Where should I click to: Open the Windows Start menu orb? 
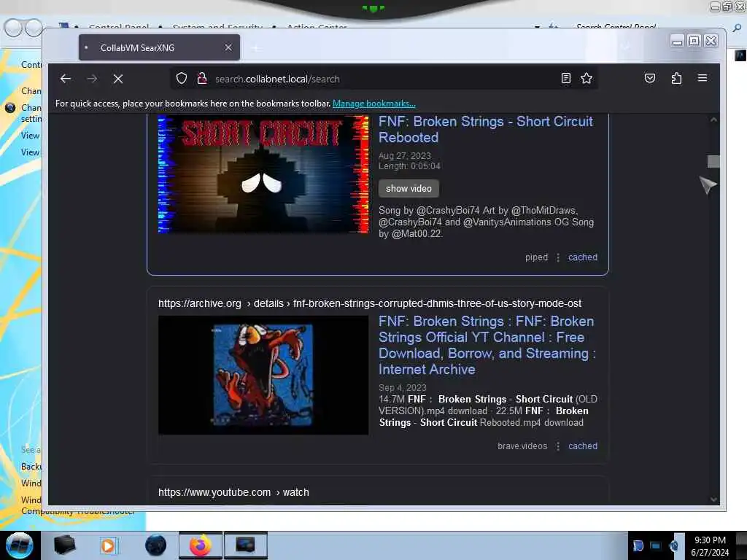[x=19, y=545]
